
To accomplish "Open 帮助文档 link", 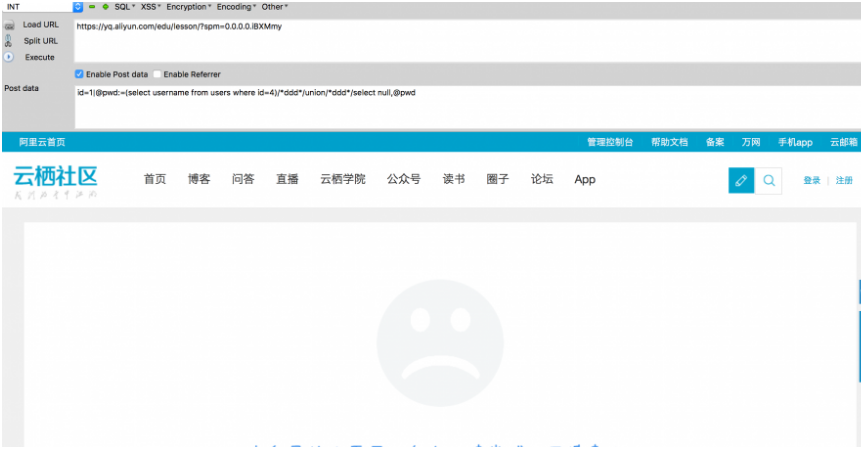I will [669, 142].
